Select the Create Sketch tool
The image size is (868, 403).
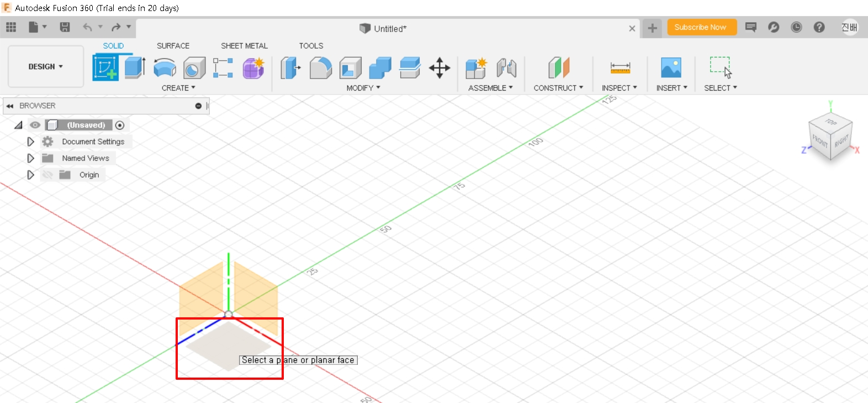pyautogui.click(x=105, y=67)
